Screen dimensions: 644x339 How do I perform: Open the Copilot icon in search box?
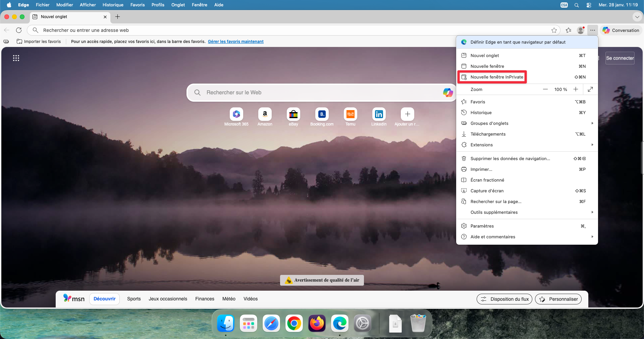tap(448, 92)
